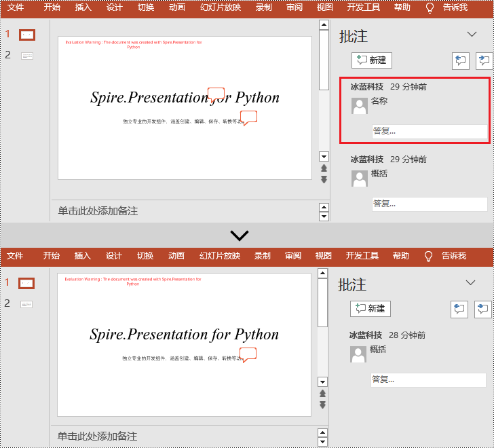The height and width of the screenshot is (448, 494).
Task: Click comment bubble beside subtitle in top slide
Action: tap(248, 118)
